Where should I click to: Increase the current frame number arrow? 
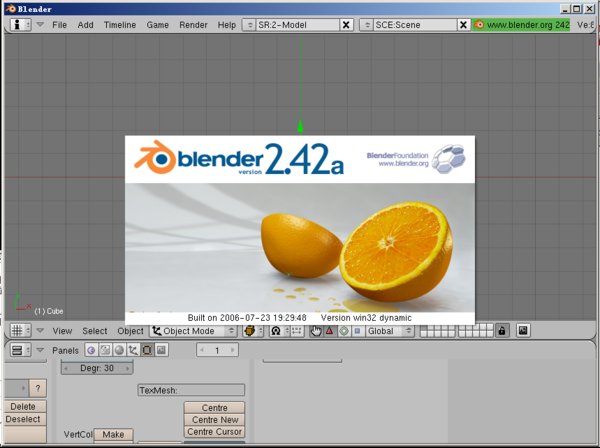(232, 350)
